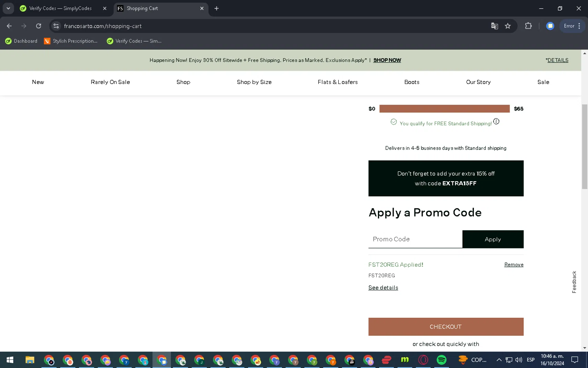The width and height of the screenshot is (588, 368).
Task: Open the Dashboard bookmark
Action: pos(21,41)
